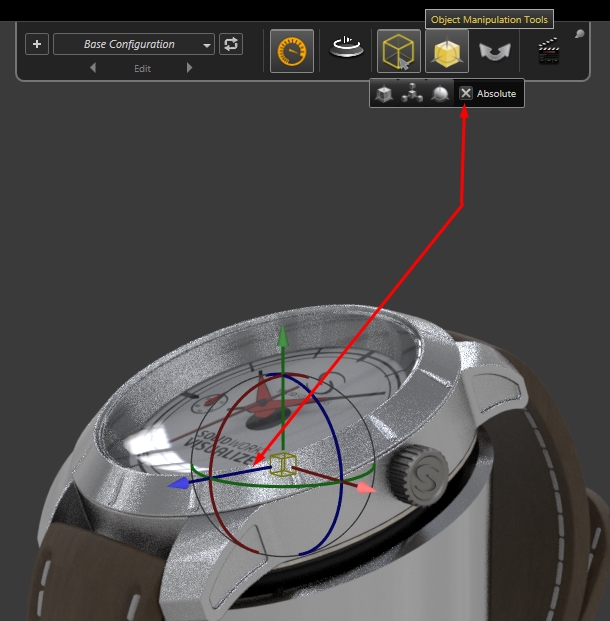Click the small magnifier icon in toolbar corner

pos(579,34)
